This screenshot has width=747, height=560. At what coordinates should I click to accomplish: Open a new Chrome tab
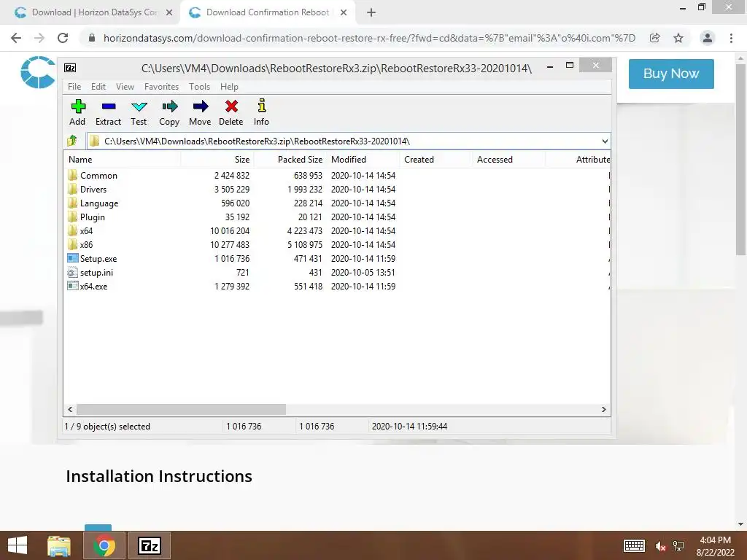(371, 13)
